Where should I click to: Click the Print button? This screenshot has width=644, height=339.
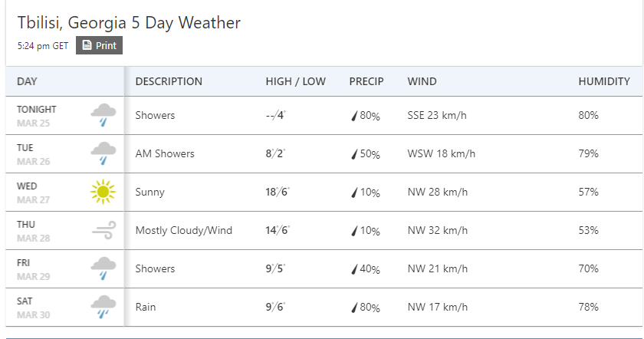click(x=99, y=45)
